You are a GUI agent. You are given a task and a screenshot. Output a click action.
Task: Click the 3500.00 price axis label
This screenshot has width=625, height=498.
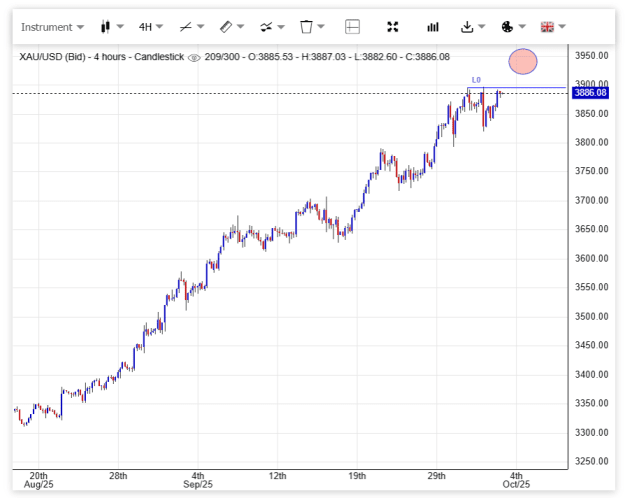[592, 317]
